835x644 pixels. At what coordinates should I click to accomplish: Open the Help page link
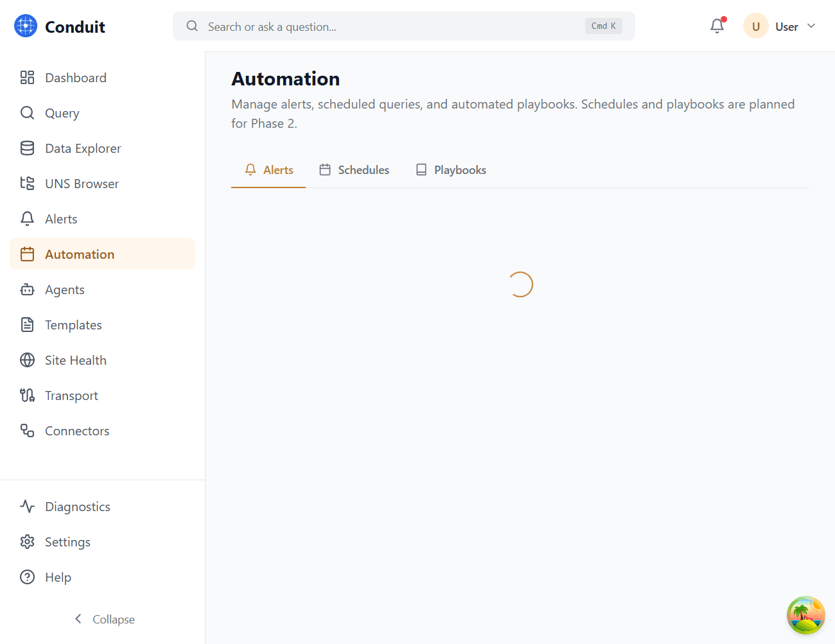58,577
